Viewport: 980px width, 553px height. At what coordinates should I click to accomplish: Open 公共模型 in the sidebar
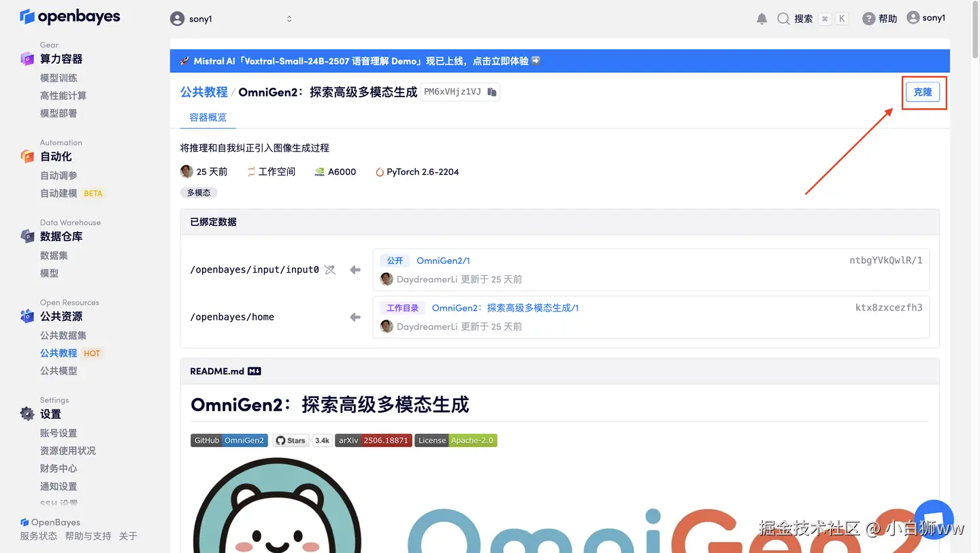tap(59, 371)
